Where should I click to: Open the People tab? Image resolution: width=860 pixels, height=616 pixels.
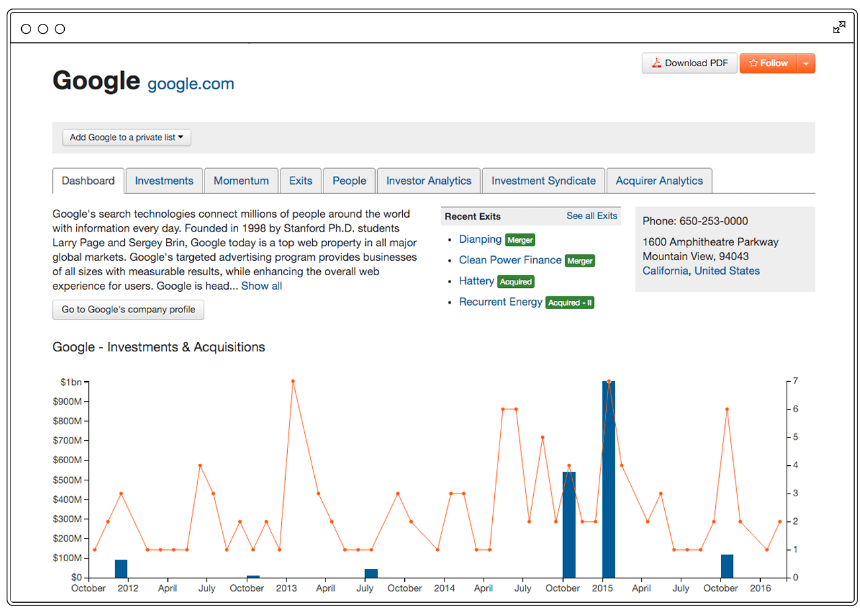349,181
